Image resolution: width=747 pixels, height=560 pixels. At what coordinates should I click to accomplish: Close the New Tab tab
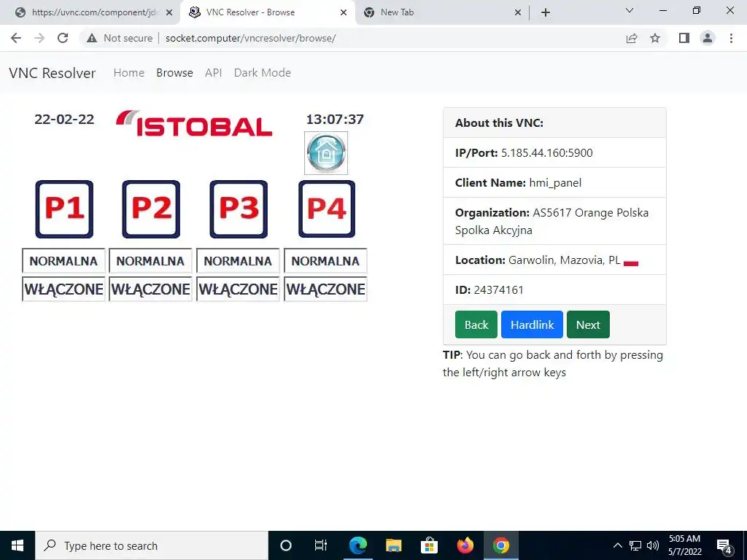pos(518,12)
